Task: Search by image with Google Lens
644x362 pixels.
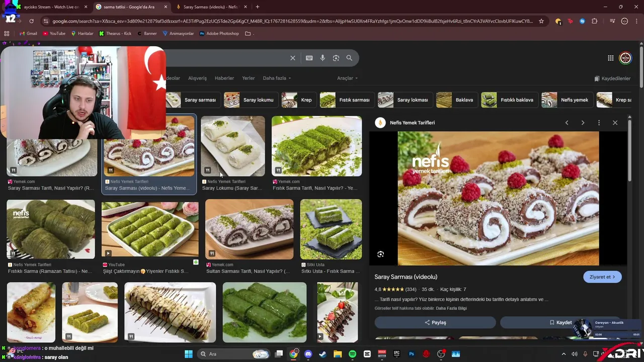Action: [x=336, y=58]
